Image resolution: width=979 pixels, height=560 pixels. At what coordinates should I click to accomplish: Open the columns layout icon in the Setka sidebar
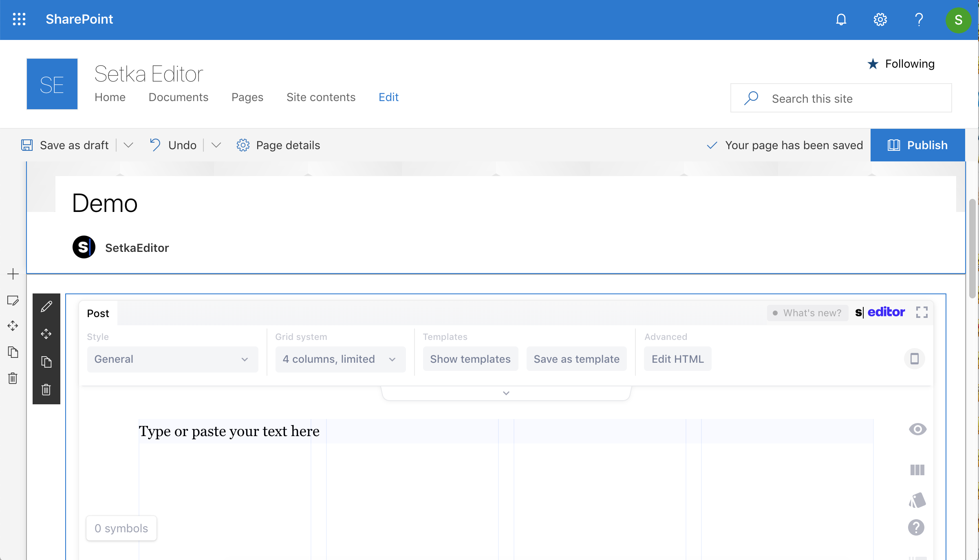[x=917, y=470]
